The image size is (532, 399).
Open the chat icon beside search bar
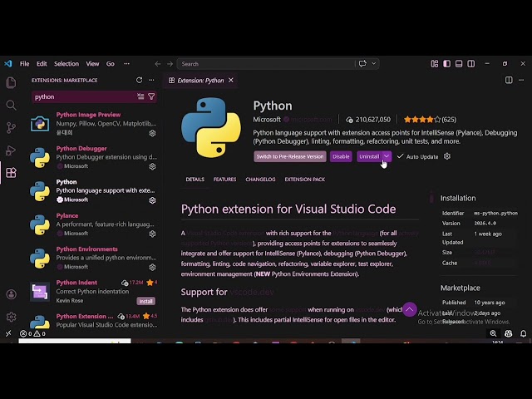coord(362,63)
